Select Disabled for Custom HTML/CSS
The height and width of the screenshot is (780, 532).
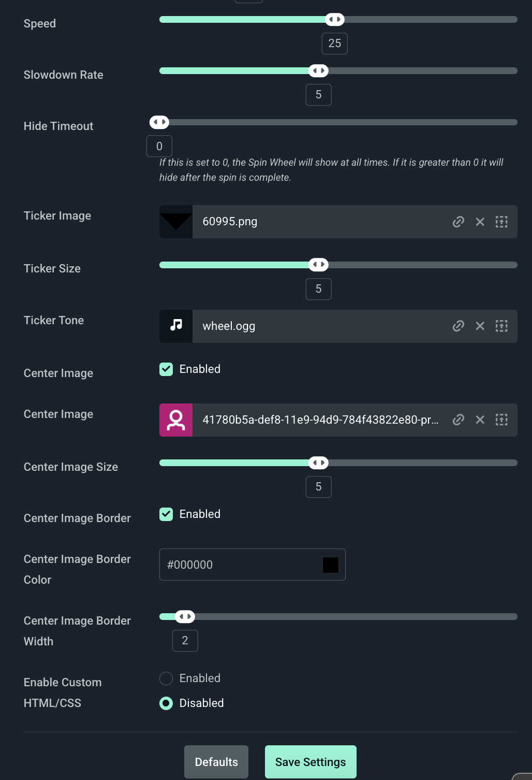coord(166,703)
